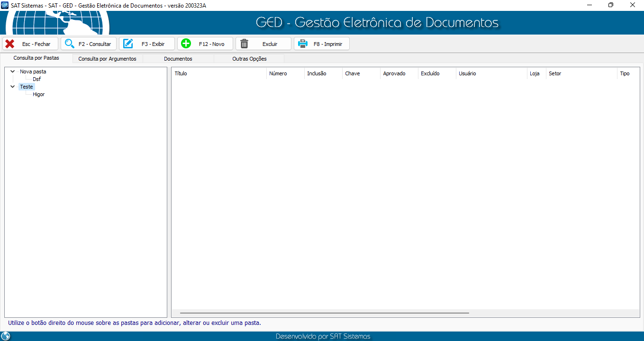Click the trash can Excluir icon
This screenshot has width=644, height=341.
(x=245, y=44)
